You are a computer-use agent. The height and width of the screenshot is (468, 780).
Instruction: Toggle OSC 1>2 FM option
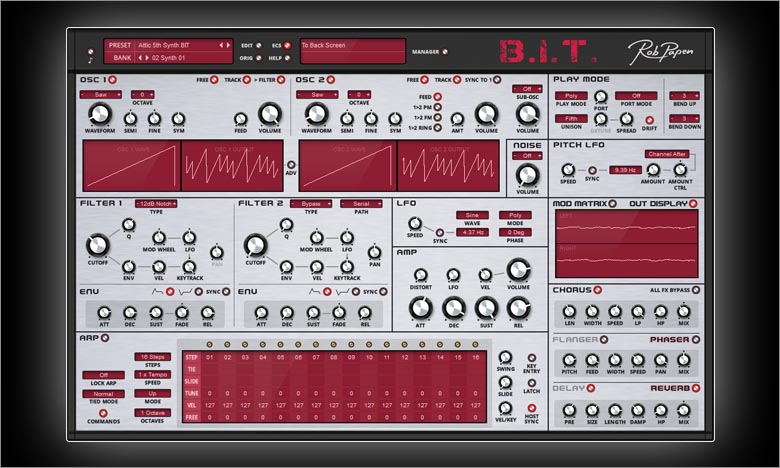coord(437,117)
